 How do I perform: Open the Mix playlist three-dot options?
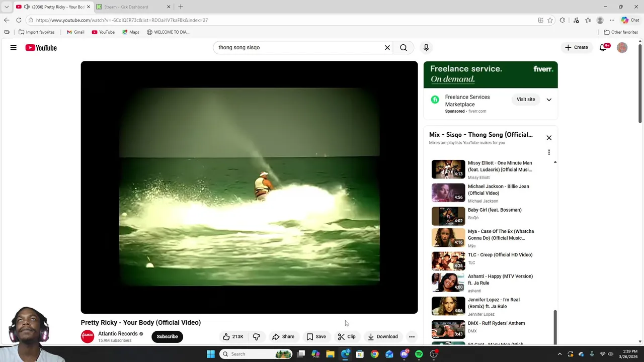[549, 152]
